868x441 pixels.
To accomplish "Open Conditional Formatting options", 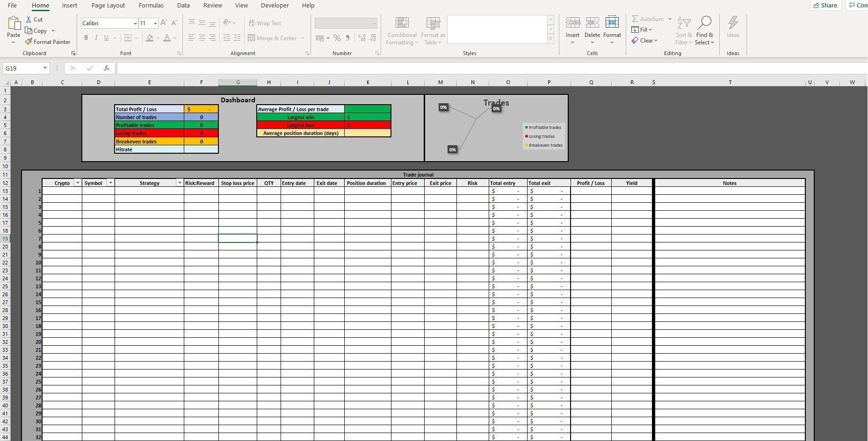I will (402, 30).
